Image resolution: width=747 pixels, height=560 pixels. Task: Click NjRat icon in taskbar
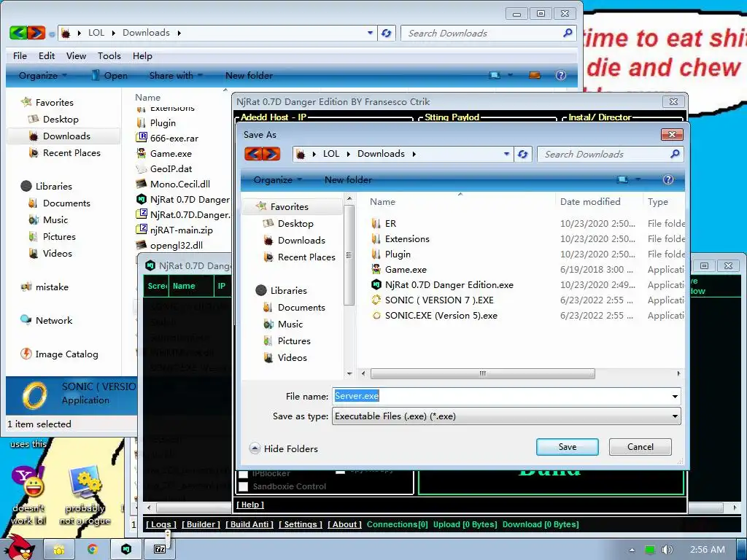coord(125,549)
